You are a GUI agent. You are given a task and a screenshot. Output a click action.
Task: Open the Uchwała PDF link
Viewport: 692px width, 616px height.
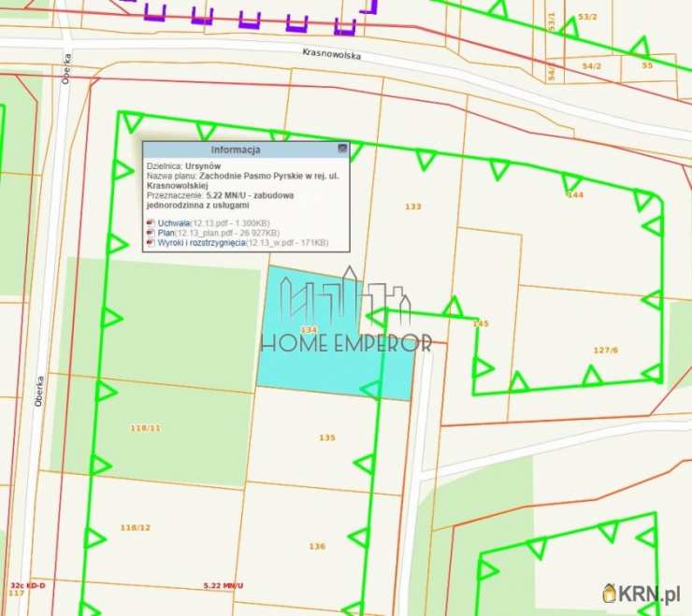(x=174, y=223)
